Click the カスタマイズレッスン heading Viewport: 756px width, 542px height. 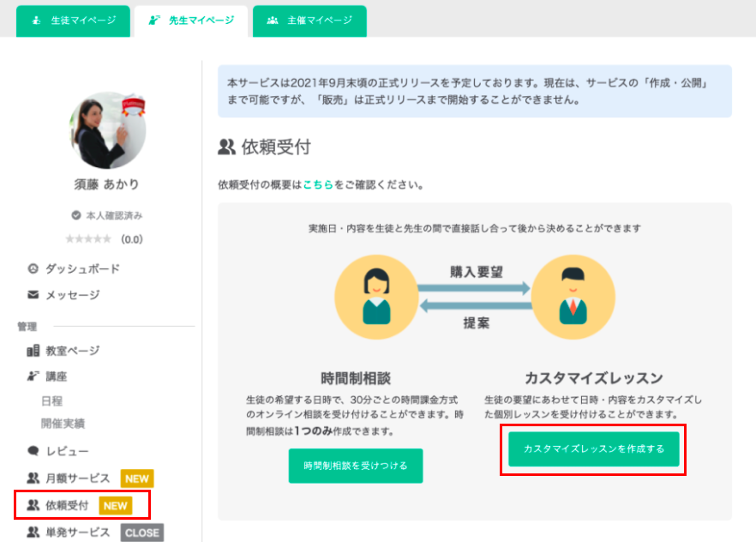pyautogui.click(x=593, y=378)
